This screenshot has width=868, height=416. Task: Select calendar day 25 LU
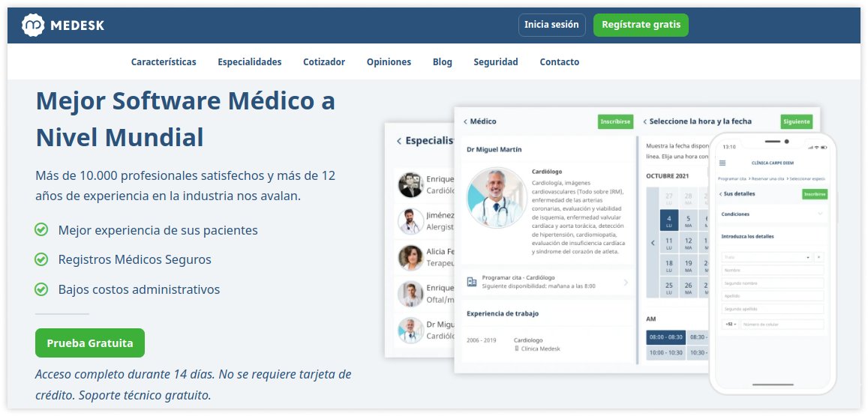click(x=669, y=288)
